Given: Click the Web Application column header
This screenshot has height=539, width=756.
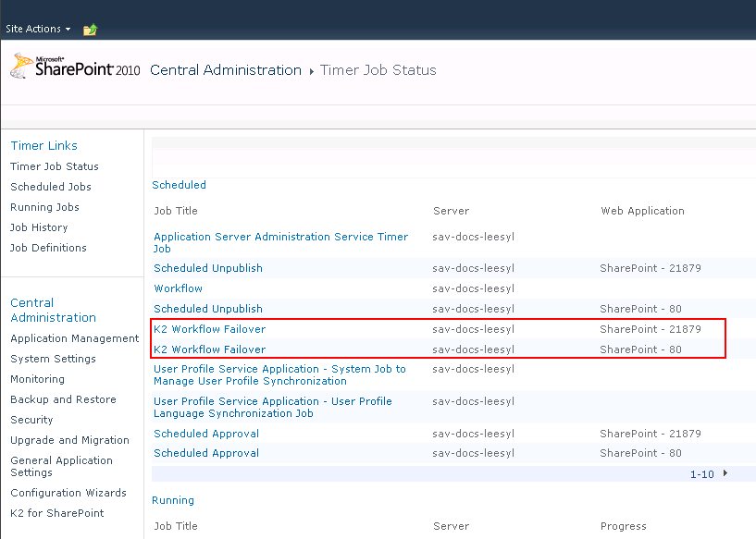Looking at the screenshot, I should pos(642,211).
